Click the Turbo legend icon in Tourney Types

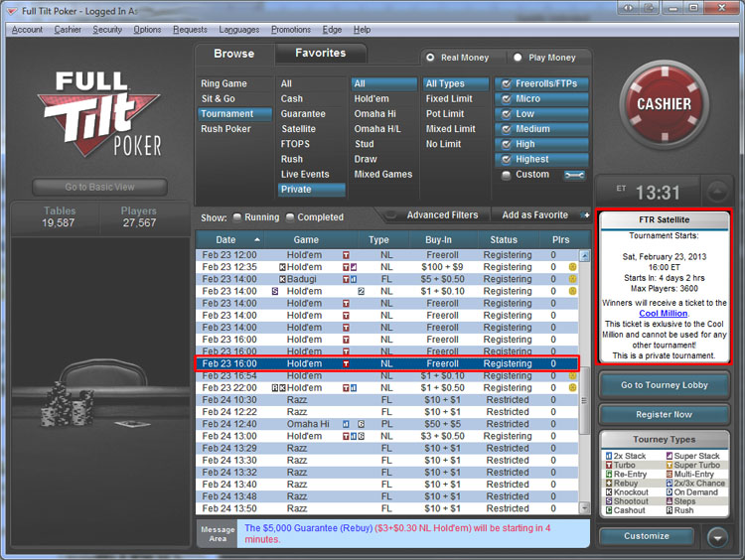[609, 465]
